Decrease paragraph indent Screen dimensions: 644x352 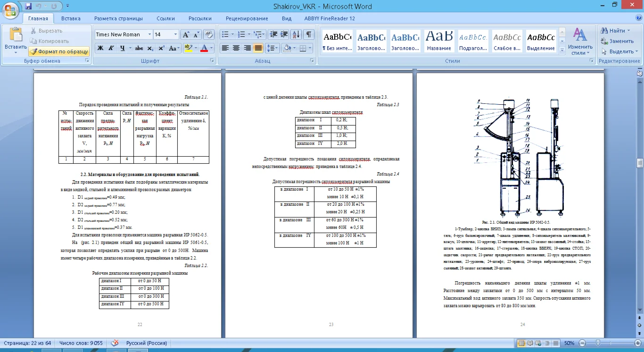273,34
